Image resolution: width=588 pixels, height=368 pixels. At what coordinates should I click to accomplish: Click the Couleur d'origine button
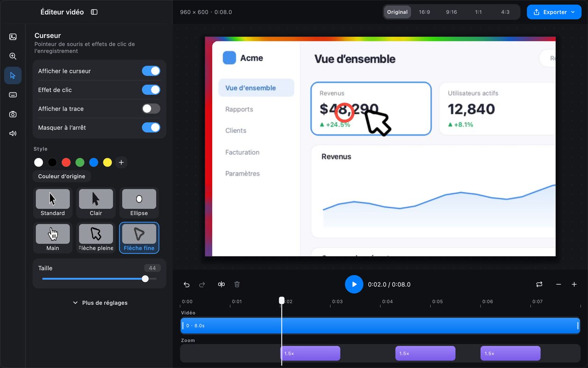coord(62,176)
